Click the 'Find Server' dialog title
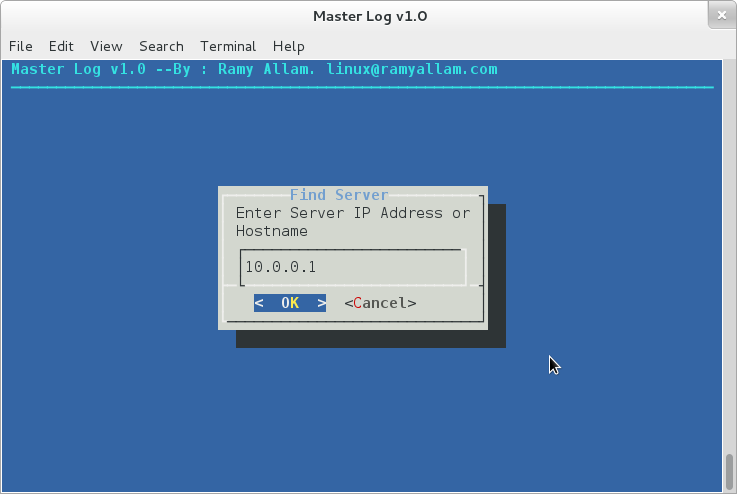 tap(339, 195)
